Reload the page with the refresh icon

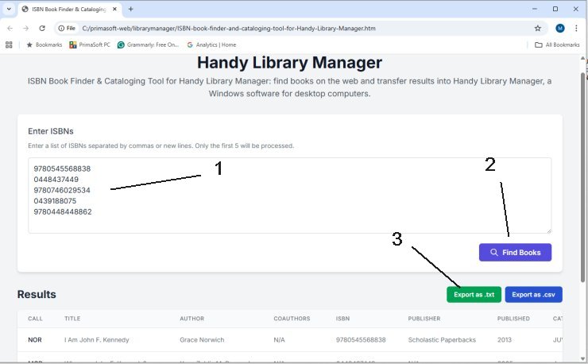coord(42,28)
